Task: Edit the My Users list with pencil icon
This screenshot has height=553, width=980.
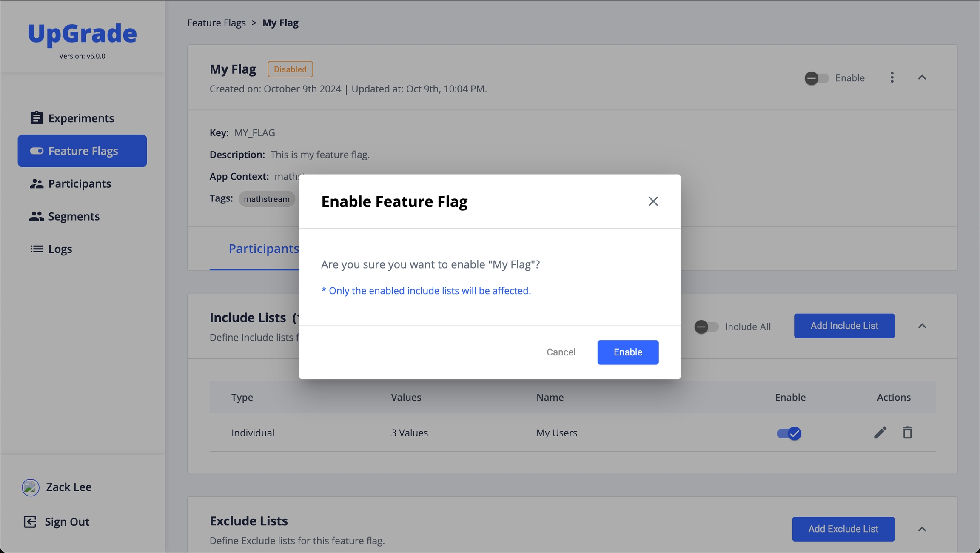Action: coord(880,433)
